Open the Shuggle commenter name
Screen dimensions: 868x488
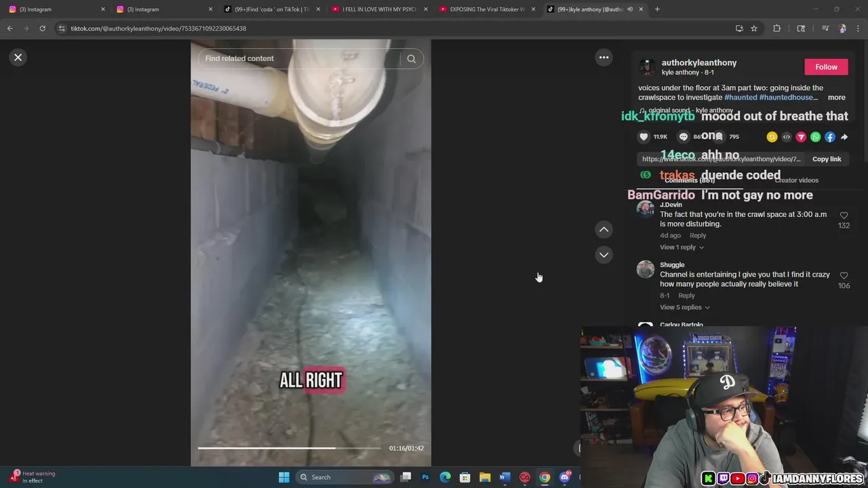pos(672,265)
